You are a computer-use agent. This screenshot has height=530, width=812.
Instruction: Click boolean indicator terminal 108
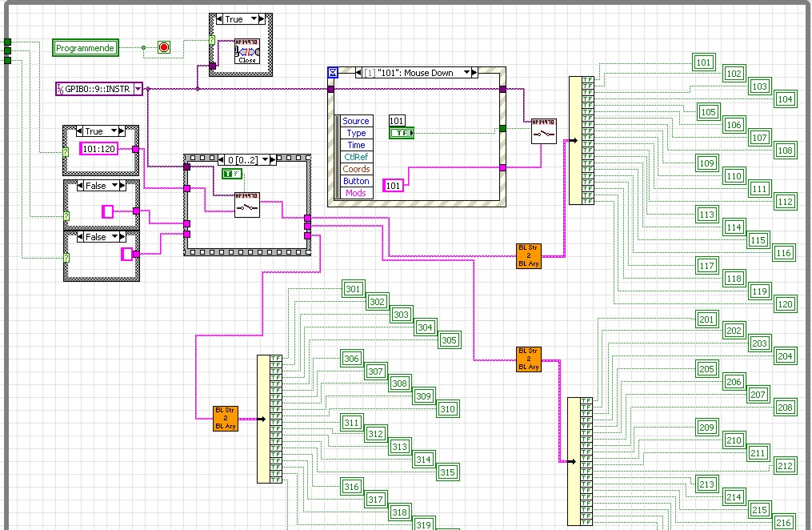click(x=785, y=151)
